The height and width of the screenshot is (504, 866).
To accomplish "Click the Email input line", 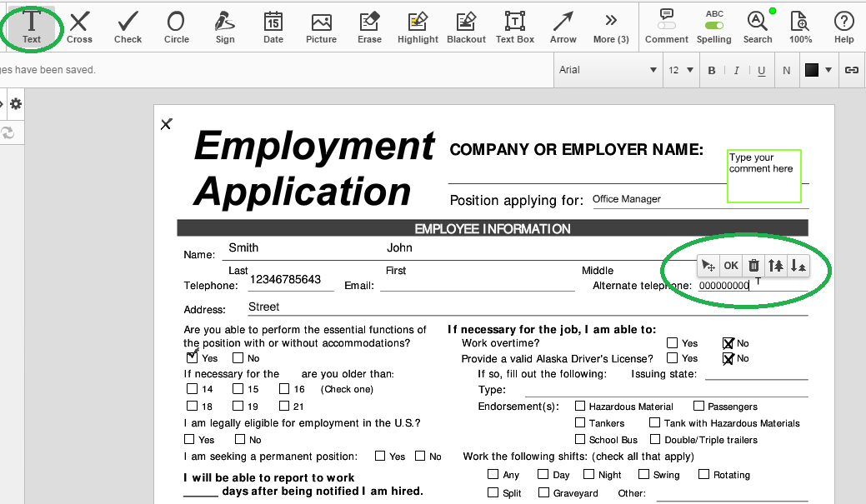I will click(x=478, y=284).
